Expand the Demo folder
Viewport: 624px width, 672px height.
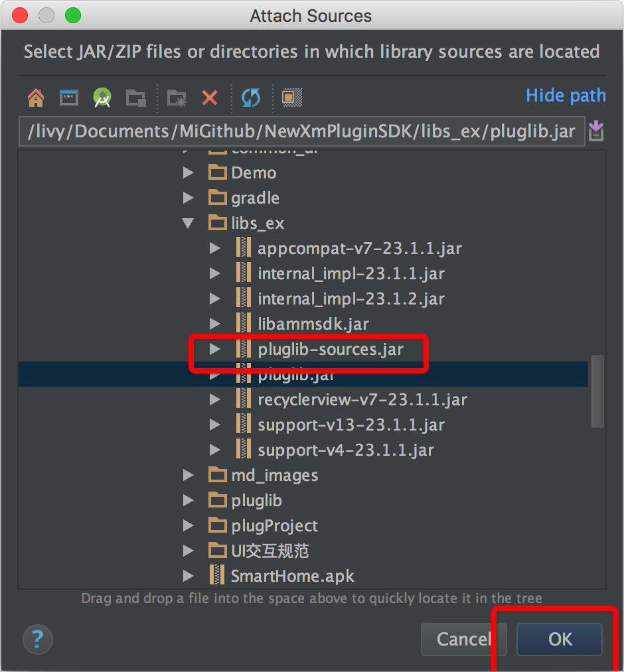click(189, 173)
